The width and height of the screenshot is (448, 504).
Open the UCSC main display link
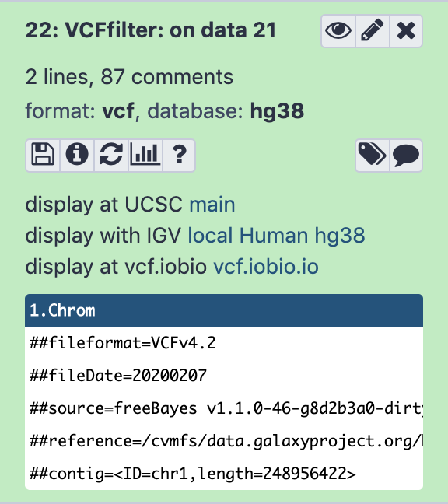[212, 205]
